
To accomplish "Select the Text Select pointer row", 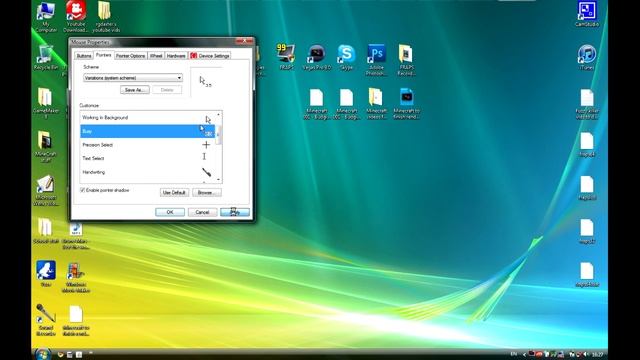I will (147, 158).
